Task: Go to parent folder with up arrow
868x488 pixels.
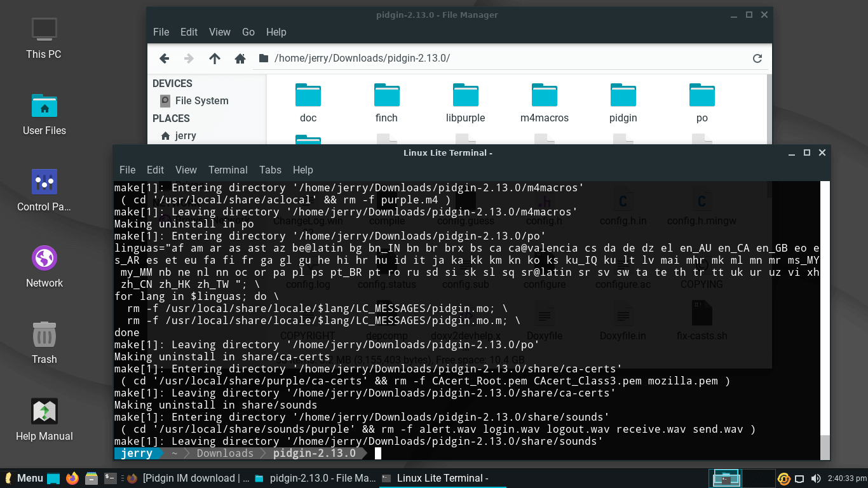Action: (x=215, y=58)
